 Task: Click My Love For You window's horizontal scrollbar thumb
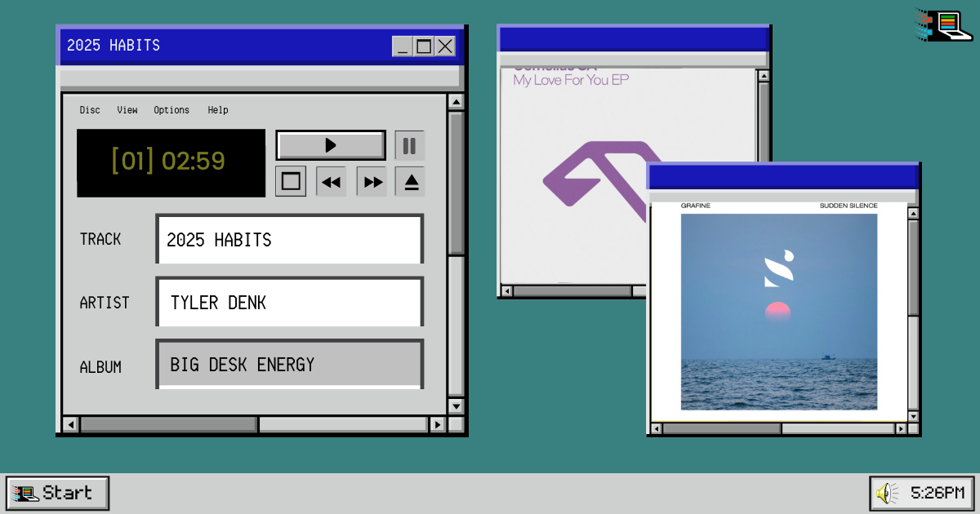pos(572,291)
